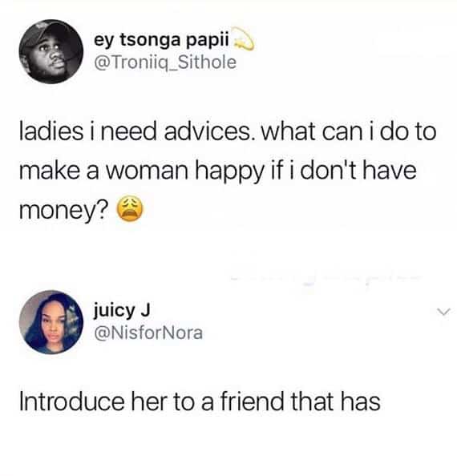Click the word ladies in the tweet

point(51,132)
